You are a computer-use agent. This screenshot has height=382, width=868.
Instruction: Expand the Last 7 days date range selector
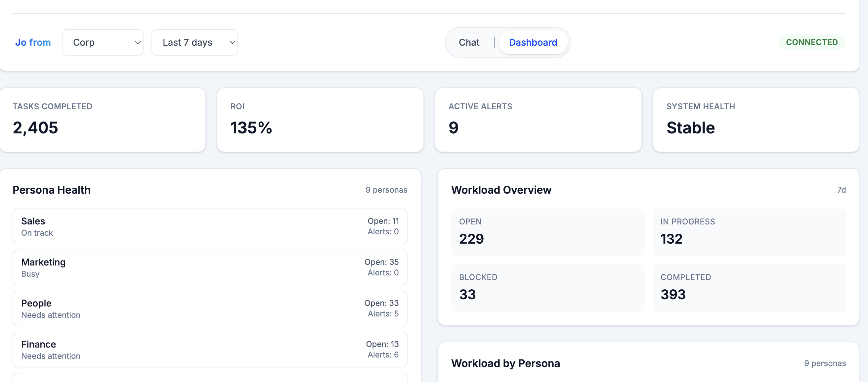click(x=195, y=42)
